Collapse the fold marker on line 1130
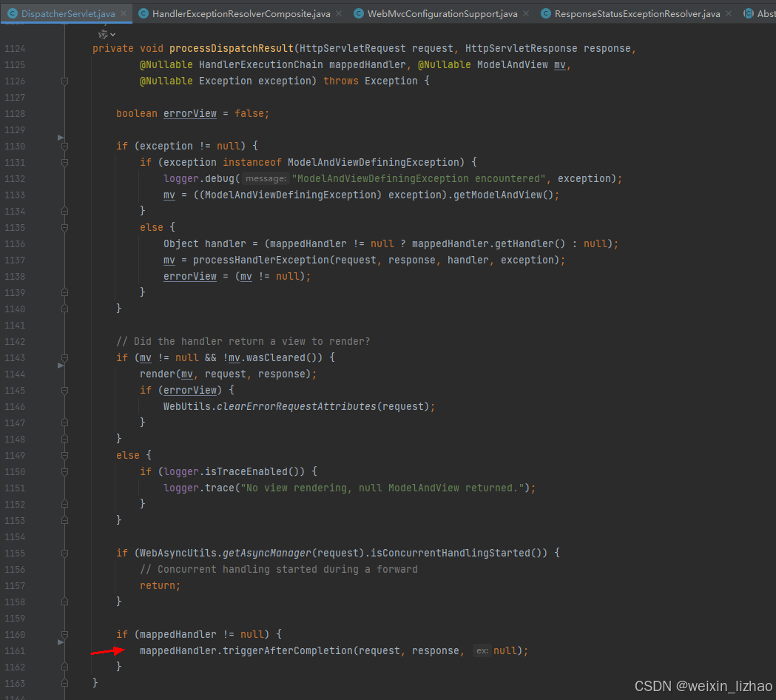Image resolution: width=776 pixels, height=700 pixels. click(64, 146)
